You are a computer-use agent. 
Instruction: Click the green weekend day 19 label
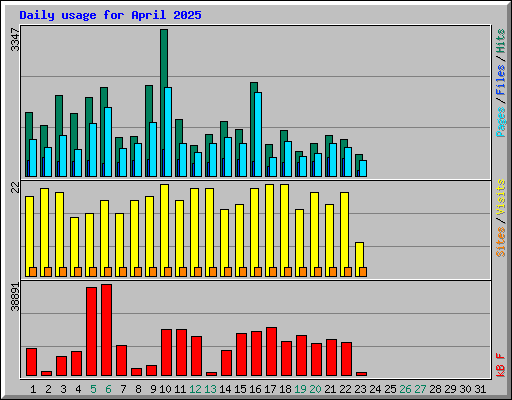click(300, 389)
